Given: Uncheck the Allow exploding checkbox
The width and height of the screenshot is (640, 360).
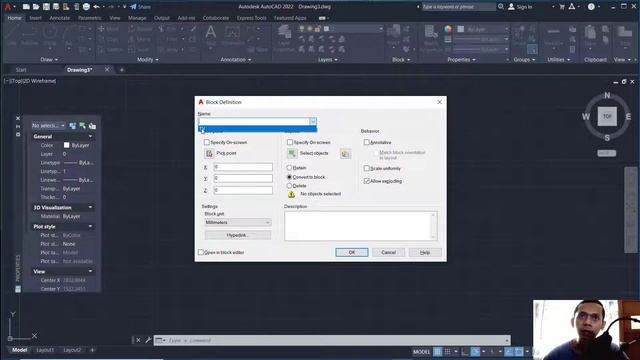Looking at the screenshot, I should (x=367, y=181).
